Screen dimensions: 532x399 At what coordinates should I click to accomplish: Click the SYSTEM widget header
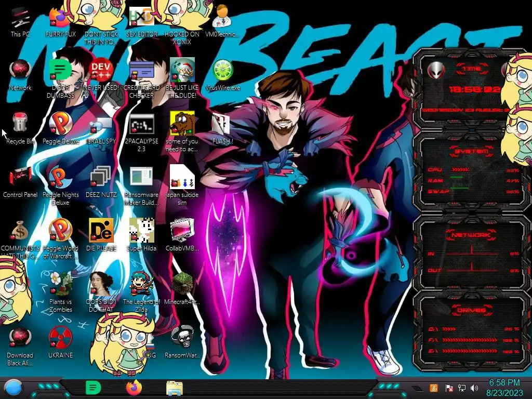tap(472, 151)
